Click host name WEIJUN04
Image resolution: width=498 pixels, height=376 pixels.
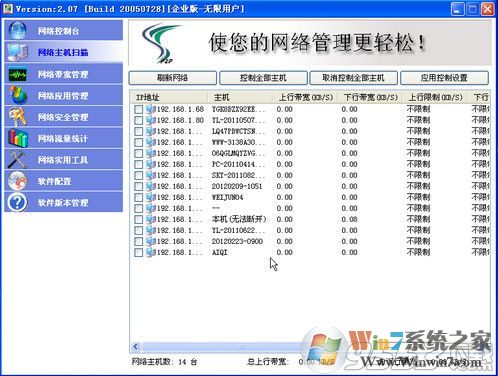(x=228, y=197)
